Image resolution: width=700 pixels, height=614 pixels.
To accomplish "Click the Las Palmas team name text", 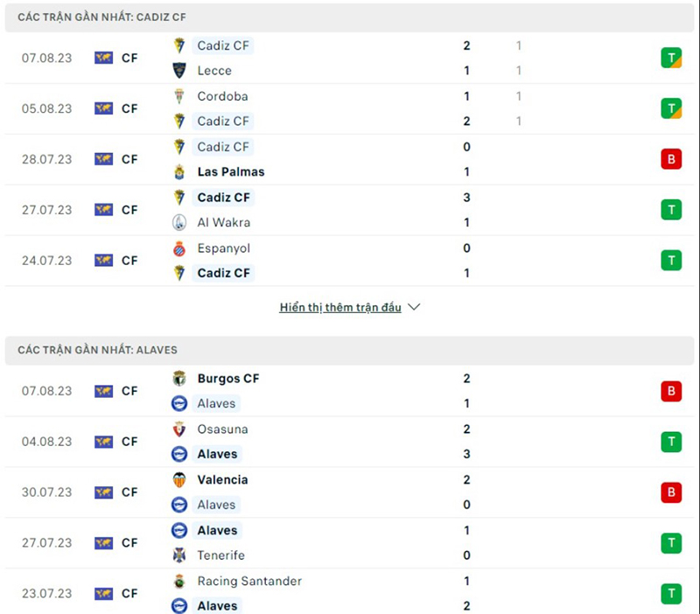I will coord(230,172).
